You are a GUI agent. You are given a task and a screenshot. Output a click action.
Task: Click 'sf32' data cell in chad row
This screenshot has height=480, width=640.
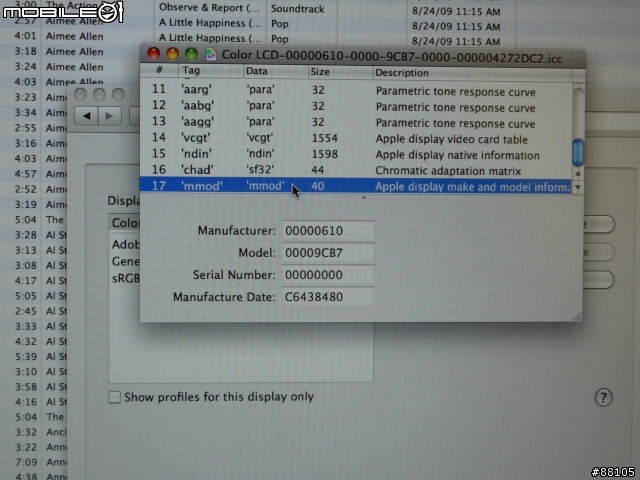pyautogui.click(x=260, y=170)
